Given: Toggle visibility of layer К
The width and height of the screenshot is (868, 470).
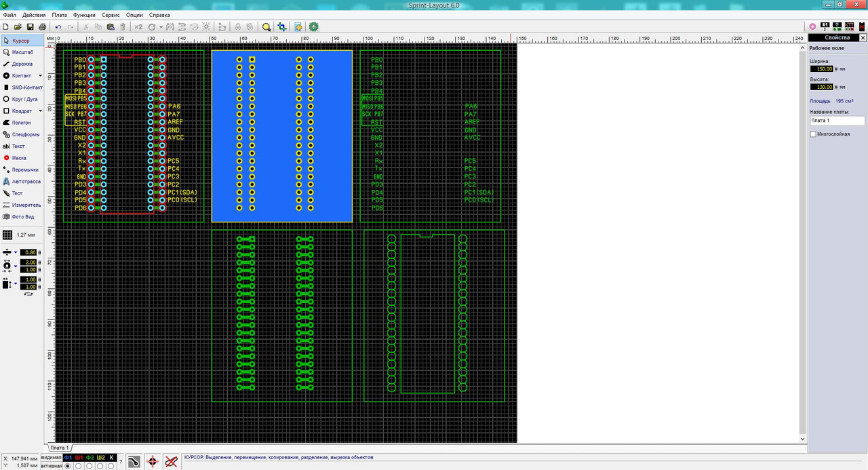Looking at the screenshot, I should tap(111, 458).
